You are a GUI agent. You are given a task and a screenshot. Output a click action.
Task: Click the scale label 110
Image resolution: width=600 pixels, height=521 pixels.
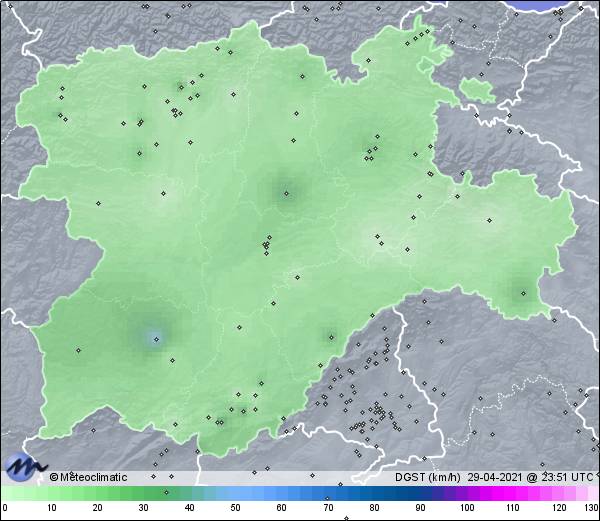[x=513, y=508]
